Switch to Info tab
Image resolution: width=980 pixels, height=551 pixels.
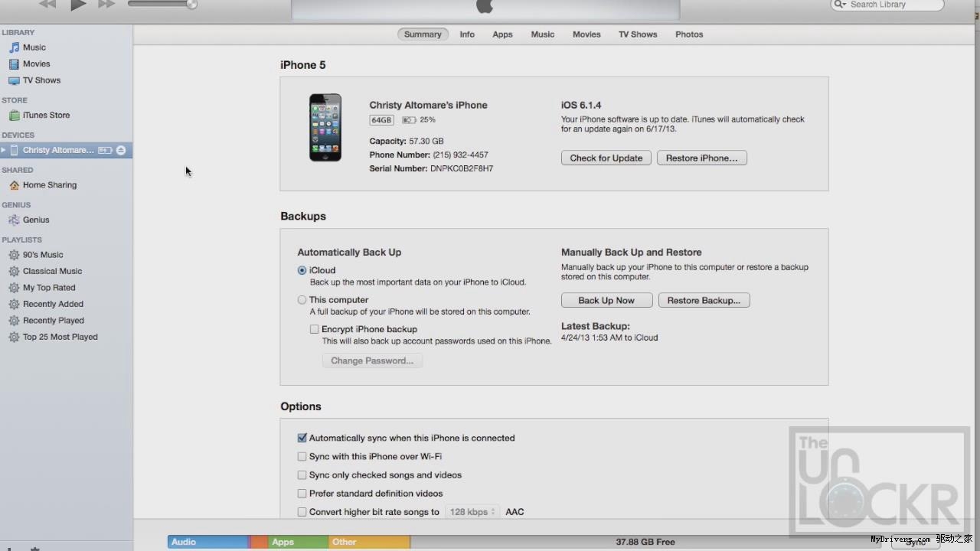(467, 34)
